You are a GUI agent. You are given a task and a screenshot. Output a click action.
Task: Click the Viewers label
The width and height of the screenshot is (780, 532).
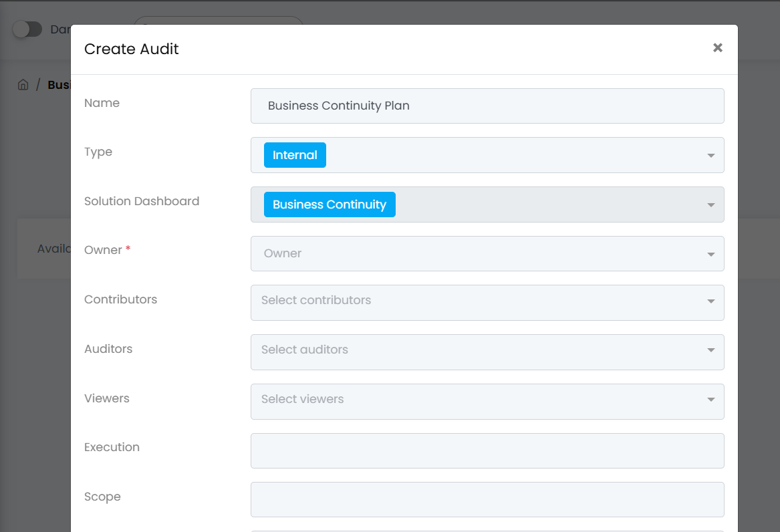[106, 398]
